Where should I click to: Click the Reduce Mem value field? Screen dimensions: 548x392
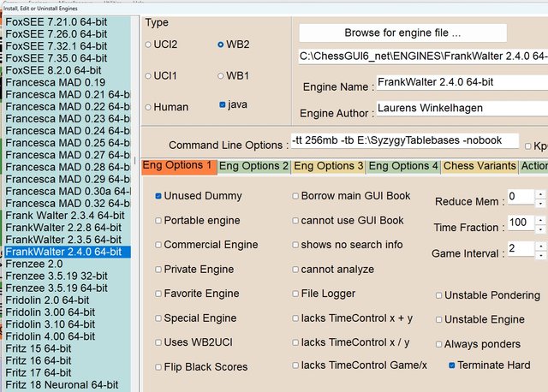point(521,197)
